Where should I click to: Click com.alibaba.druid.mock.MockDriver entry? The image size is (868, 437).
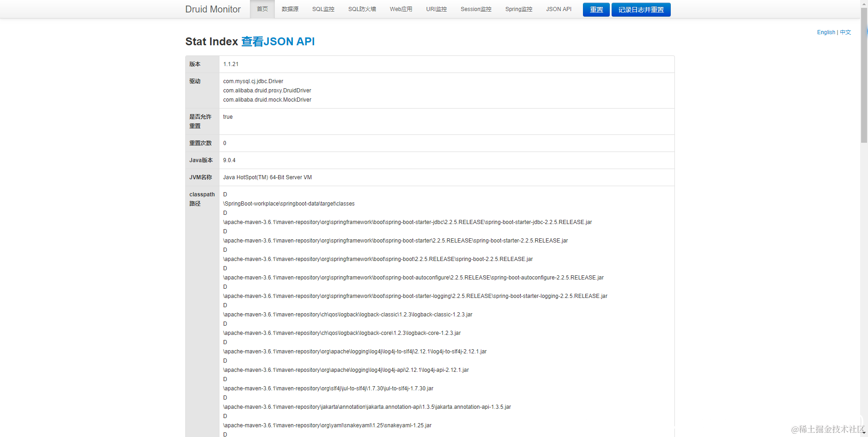tap(267, 100)
